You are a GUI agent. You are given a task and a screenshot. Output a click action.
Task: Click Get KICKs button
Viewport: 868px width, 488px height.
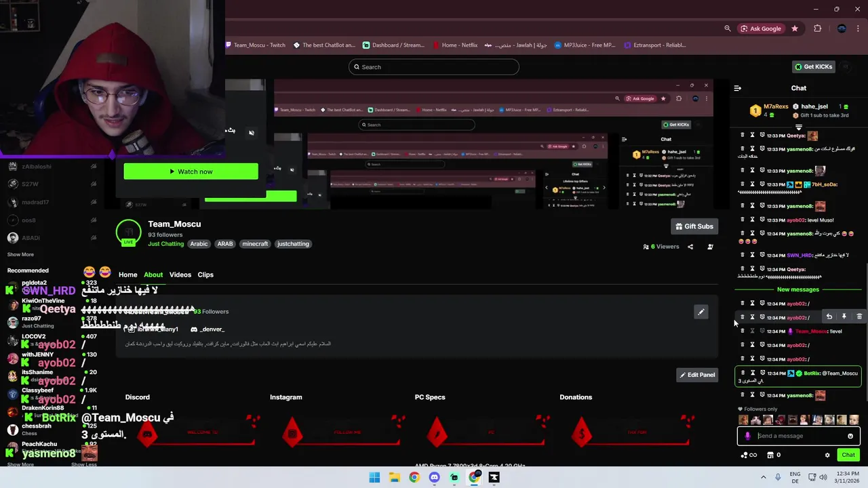(813, 66)
